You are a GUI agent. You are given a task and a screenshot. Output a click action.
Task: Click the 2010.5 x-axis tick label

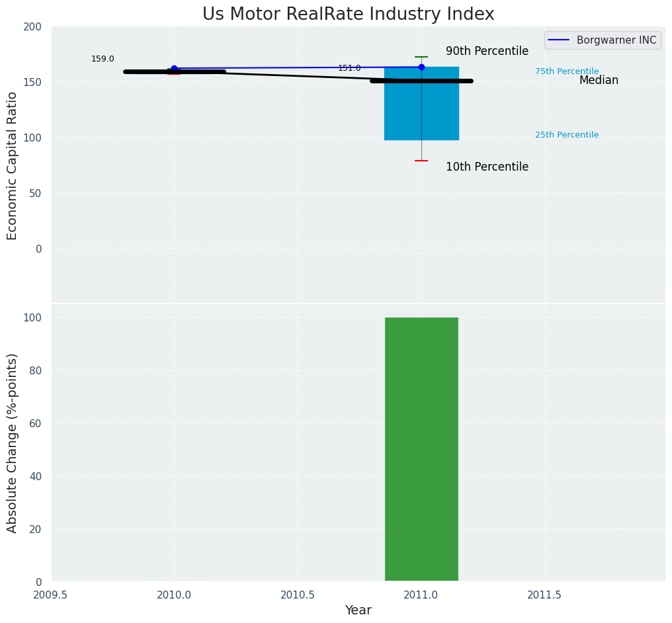(x=298, y=595)
